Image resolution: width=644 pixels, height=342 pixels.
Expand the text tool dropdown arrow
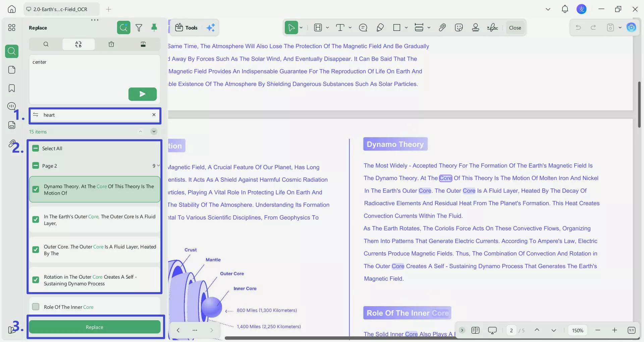point(350,28)
